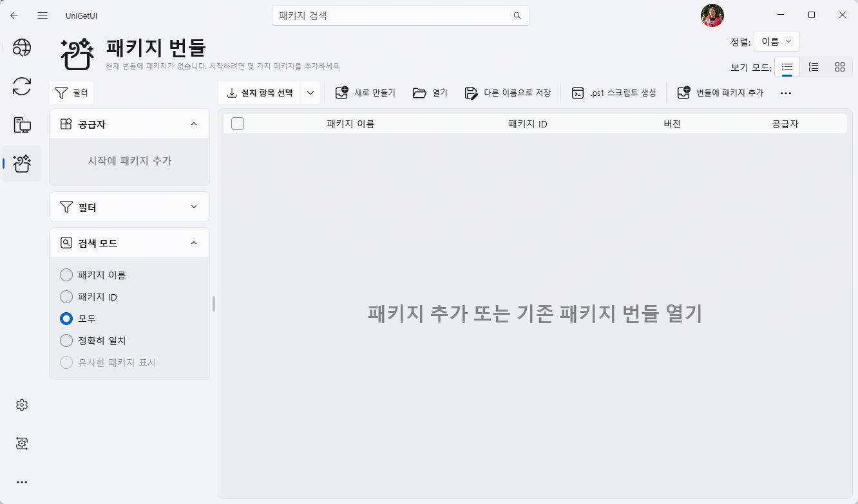Open the 정렬 sort dropdown showing 이름
The image size is (858, 504).
tap(777, 42)
